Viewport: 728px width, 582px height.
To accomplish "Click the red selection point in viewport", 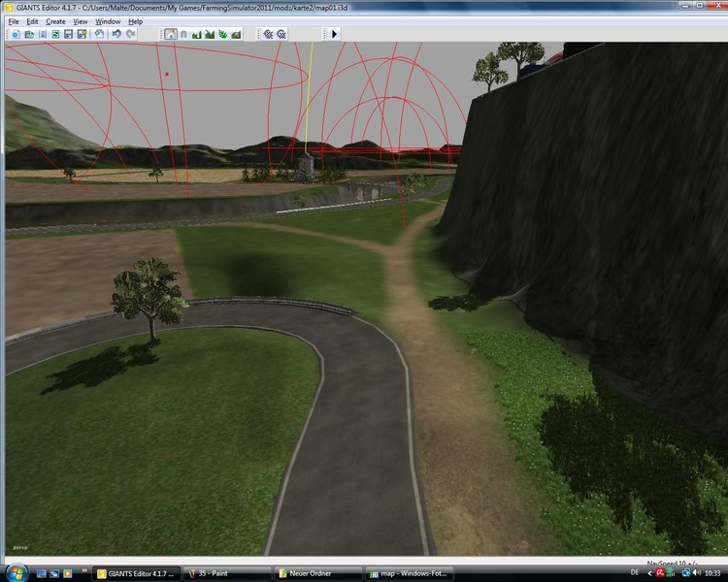I will pos(167,74).
